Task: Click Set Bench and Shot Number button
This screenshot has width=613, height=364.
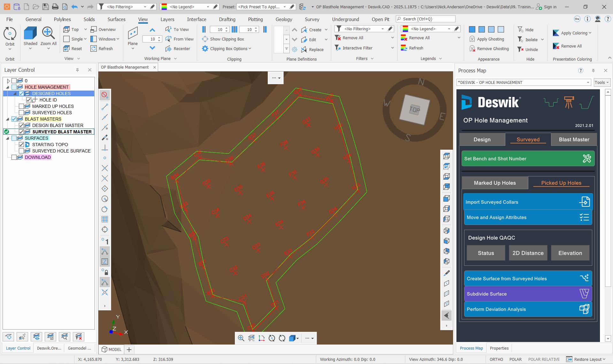Action: click(x=528, y=159)
